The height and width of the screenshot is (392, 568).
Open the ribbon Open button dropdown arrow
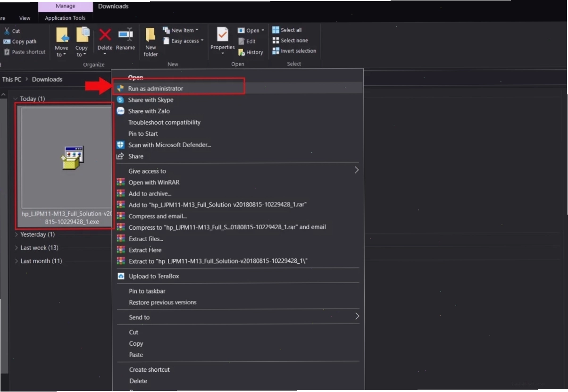pos(263,31)
